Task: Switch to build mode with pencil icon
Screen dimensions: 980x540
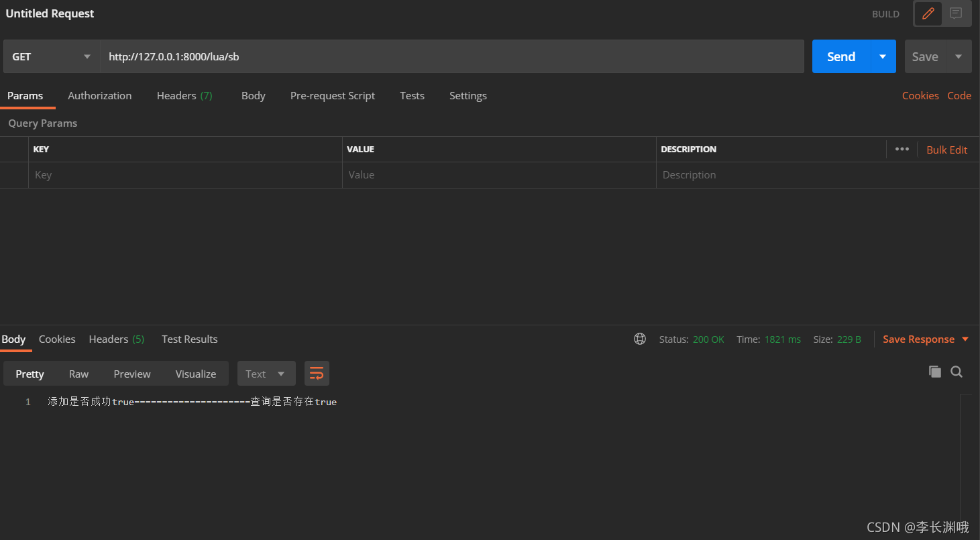Action: coord(928,13)
